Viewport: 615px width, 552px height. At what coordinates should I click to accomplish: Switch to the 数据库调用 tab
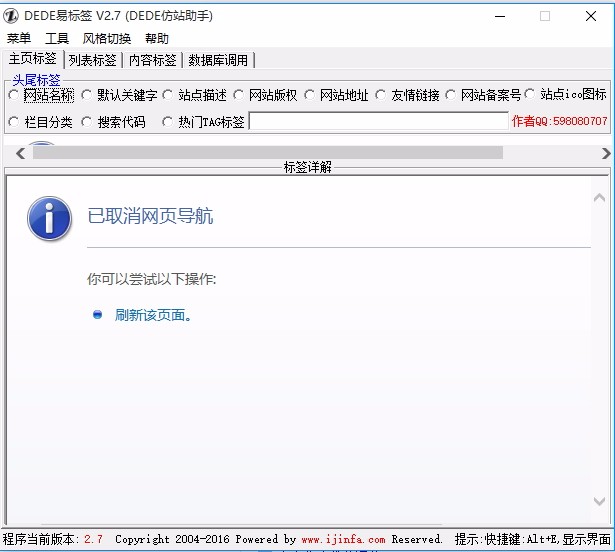[218, 60]
